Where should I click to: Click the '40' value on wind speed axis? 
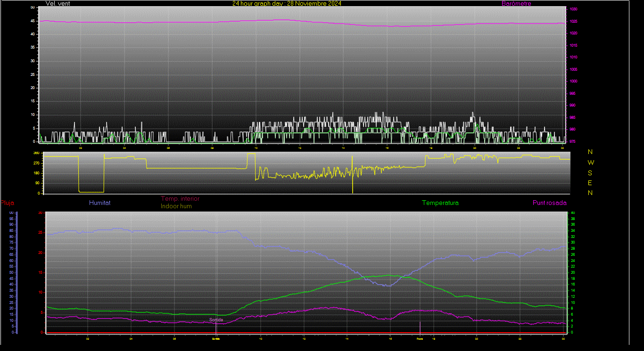[32, 34]
